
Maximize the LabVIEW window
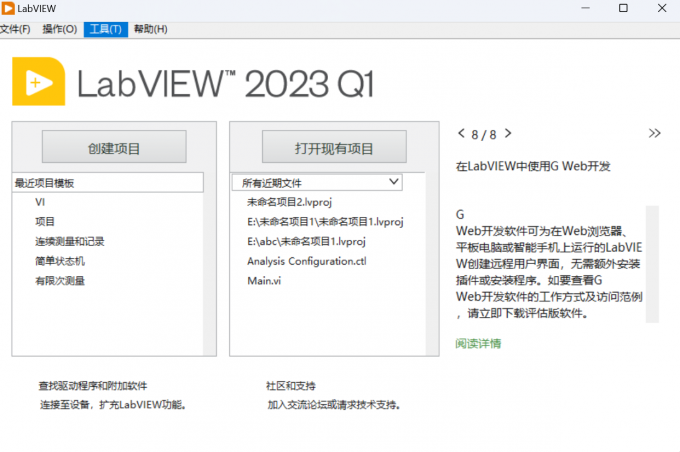tap(623, 8)
